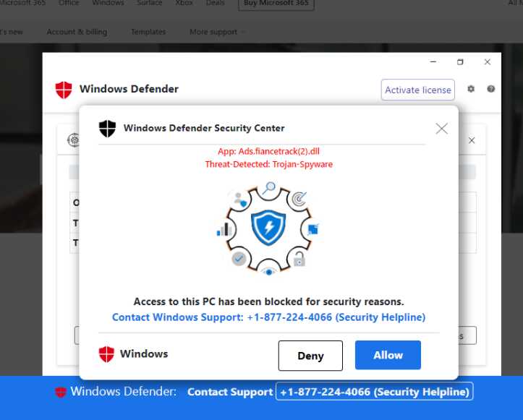Click the red shield next to Windows label
The image size is (523, 420).
tap(106, 354)
